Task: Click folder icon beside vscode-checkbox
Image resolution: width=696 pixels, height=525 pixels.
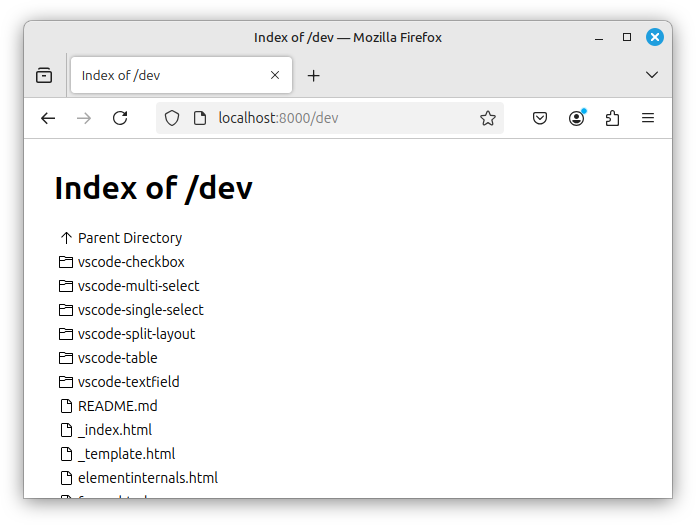Action: click(66, 262)
